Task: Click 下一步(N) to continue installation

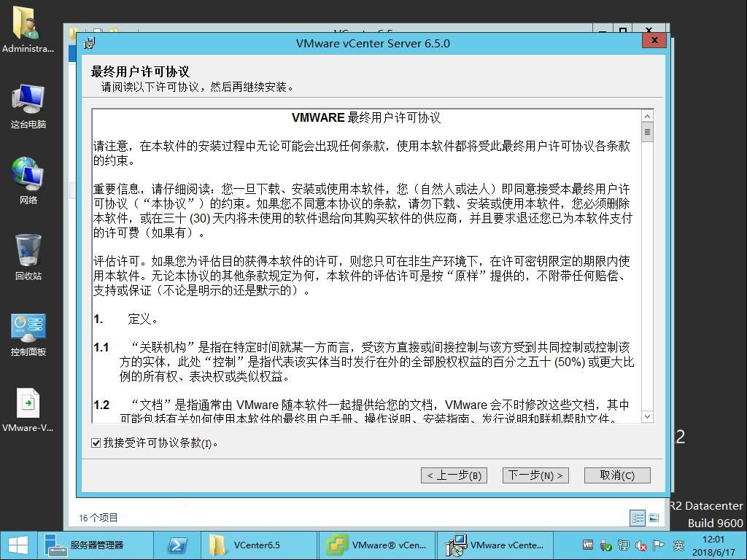Action: point(535,474)
